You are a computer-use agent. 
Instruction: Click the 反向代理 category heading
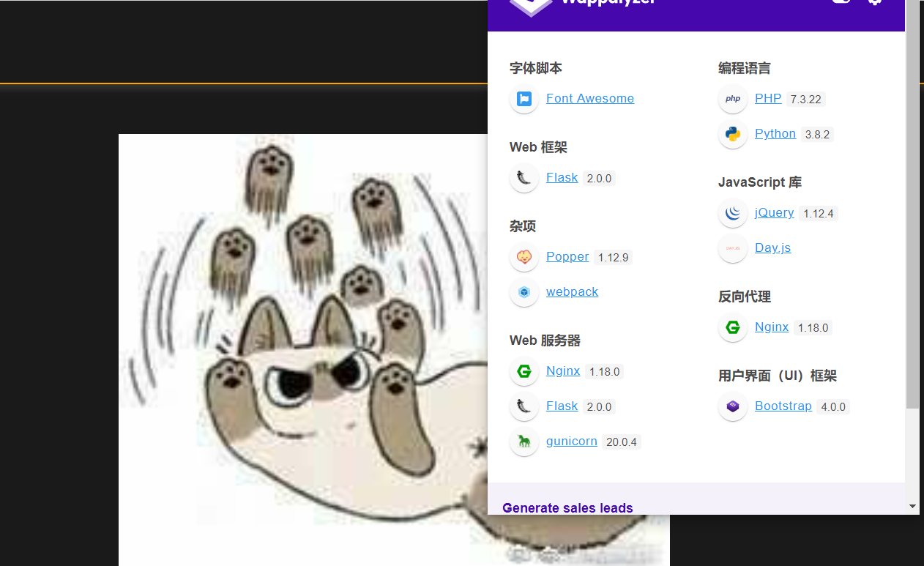(745, 297)
